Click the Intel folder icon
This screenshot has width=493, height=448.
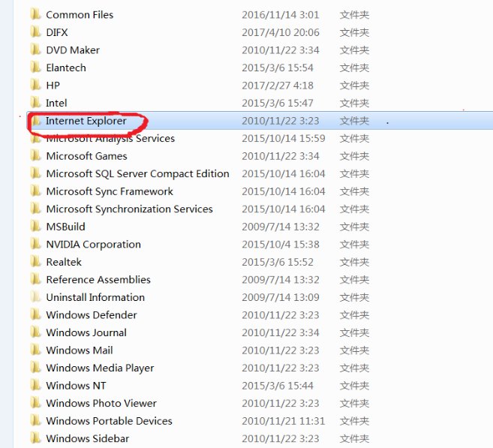coord(36,103)
